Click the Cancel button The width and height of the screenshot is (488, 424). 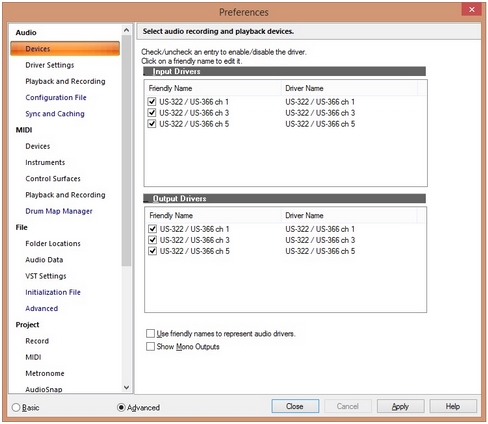348,406
